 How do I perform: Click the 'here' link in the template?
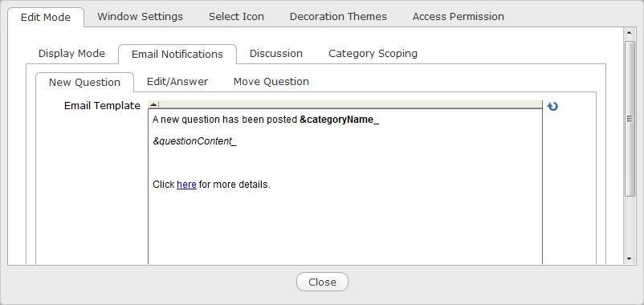pyautogui.click(x=186, y=185)
